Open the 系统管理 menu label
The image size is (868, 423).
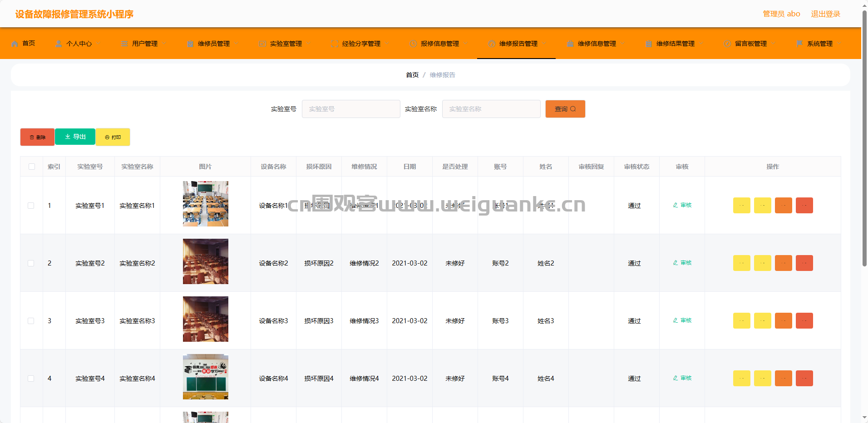[x=820, y=44]
